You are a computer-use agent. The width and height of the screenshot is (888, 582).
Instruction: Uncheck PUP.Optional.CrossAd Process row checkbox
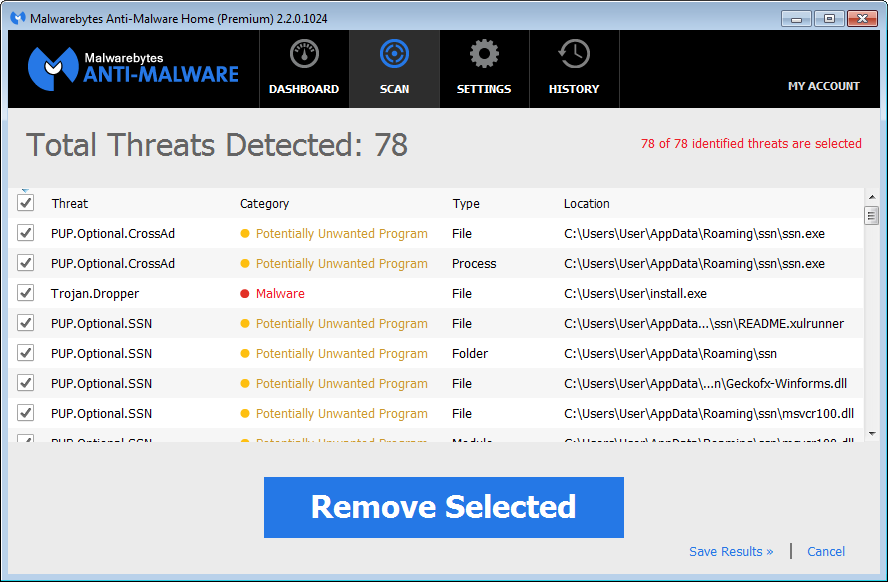click(25, 263)
